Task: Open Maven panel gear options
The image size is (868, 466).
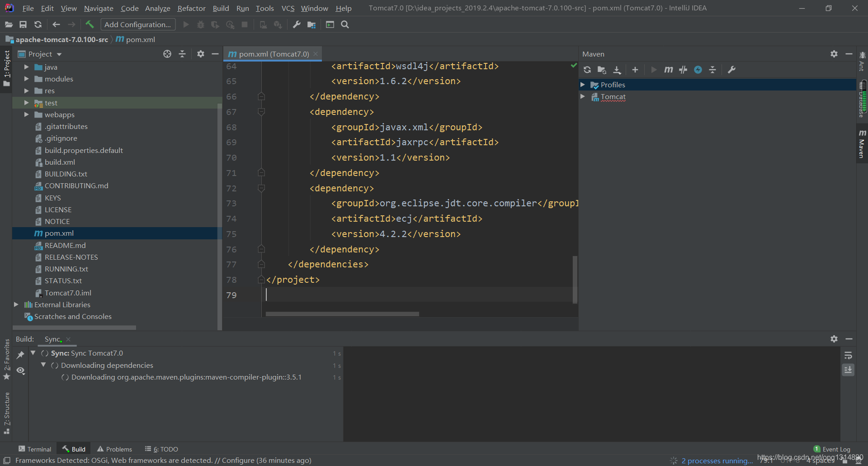Action: point(834,54)
